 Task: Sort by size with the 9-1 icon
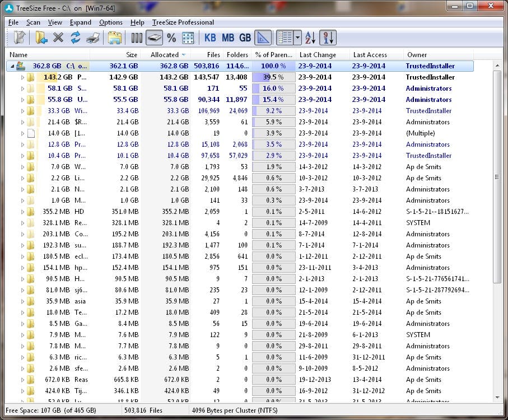[328, 38]
